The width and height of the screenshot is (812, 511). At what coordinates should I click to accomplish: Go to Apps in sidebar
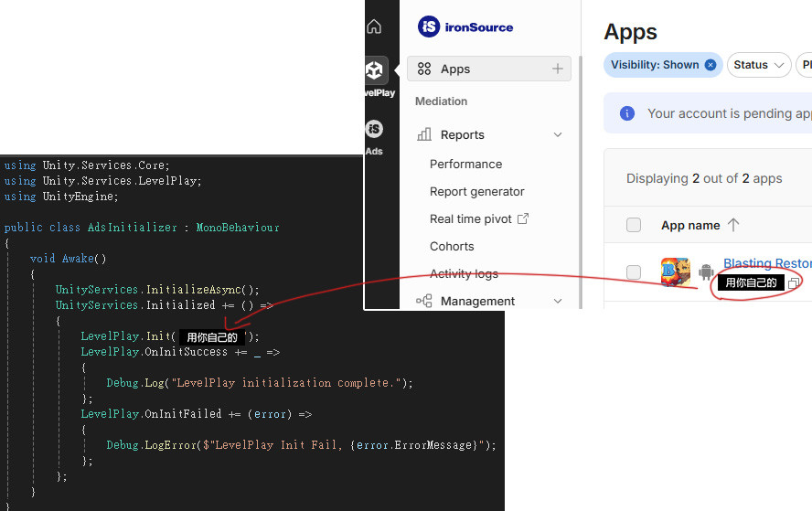[x=489, y=69]
